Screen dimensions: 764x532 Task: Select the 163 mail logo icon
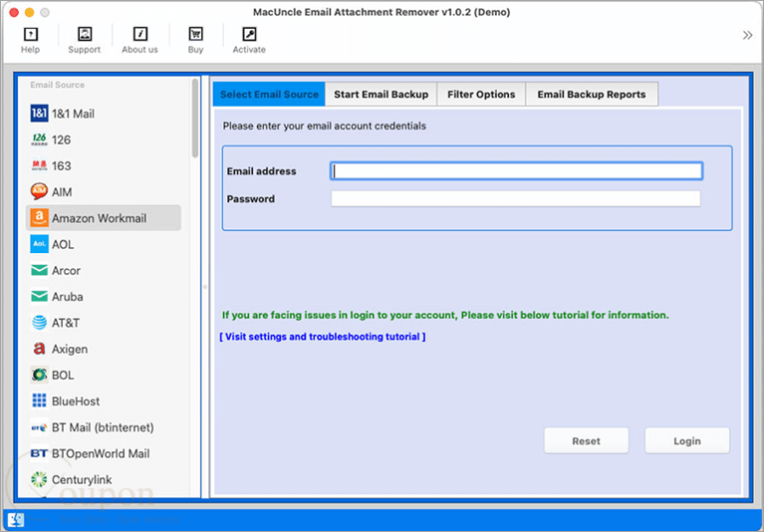tap(39, 165)
